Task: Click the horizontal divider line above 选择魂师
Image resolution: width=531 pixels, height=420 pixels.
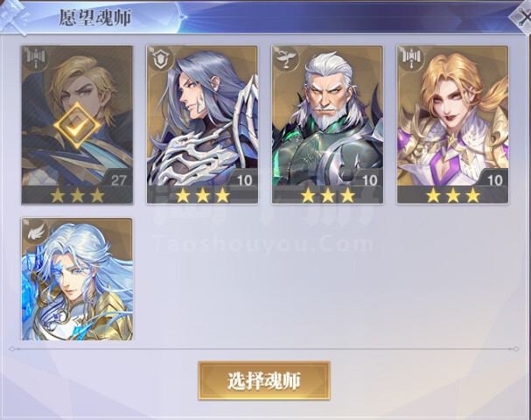Action: tap(264, 348)
